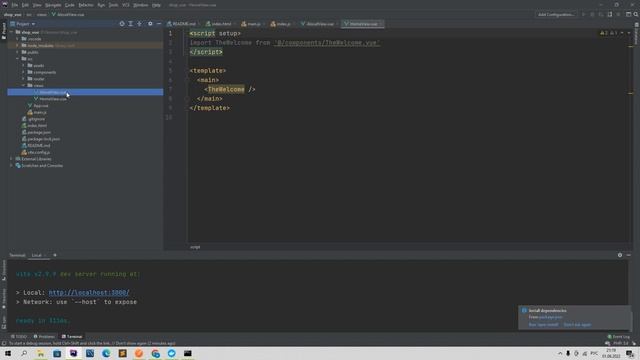640x360 pixels.
Task: Collapse the views folder
Action: [24, 86]
